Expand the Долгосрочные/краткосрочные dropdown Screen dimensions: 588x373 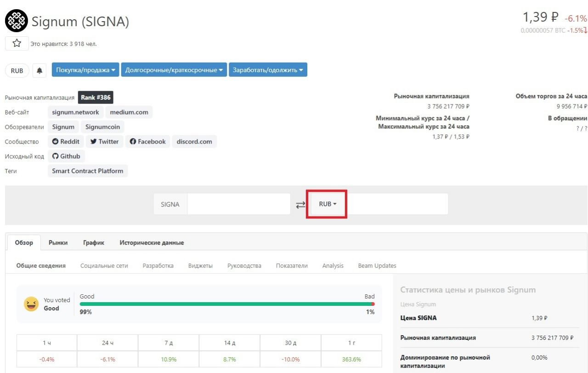pyautogui.click(x=174, y=70)
